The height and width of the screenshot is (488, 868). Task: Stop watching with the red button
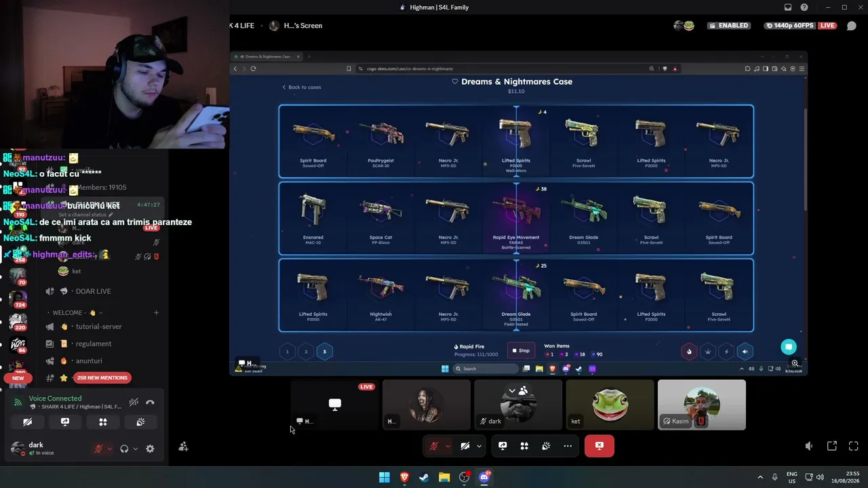point(599,446)
